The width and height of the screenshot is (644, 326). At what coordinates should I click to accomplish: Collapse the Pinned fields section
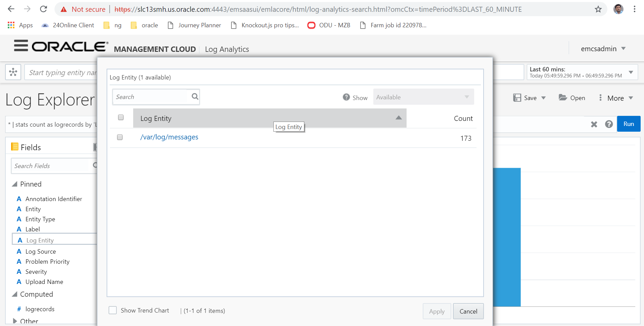click(14, 184)
